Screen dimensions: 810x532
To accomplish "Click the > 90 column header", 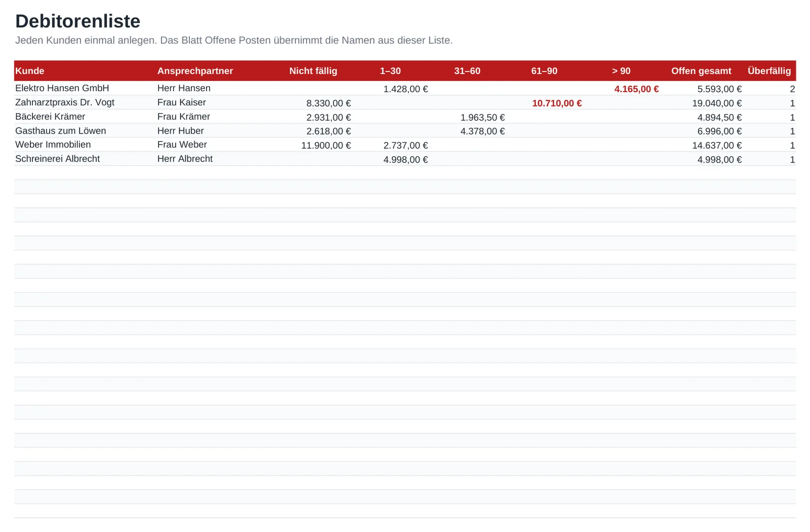I will click(621, 71).
